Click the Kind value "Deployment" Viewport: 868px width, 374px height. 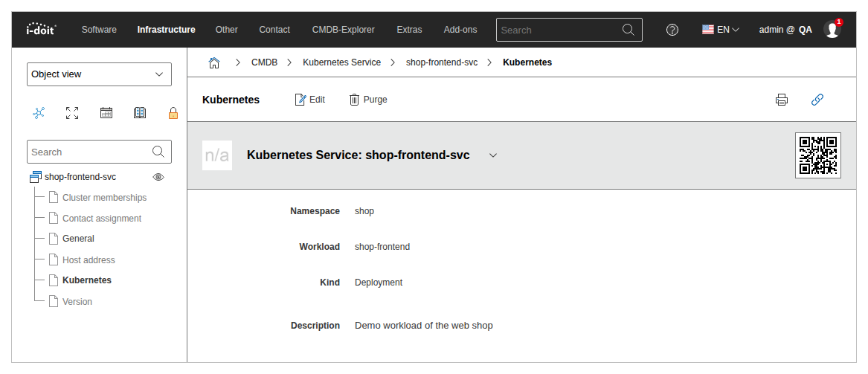379,282
